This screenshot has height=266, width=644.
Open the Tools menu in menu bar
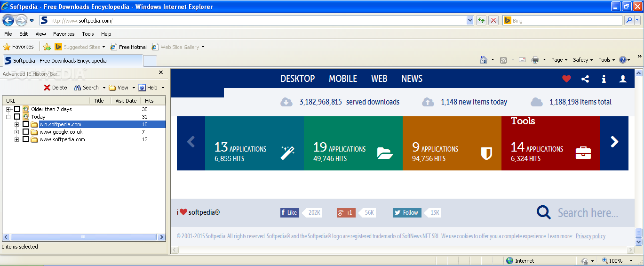click(x=88, y=34)
